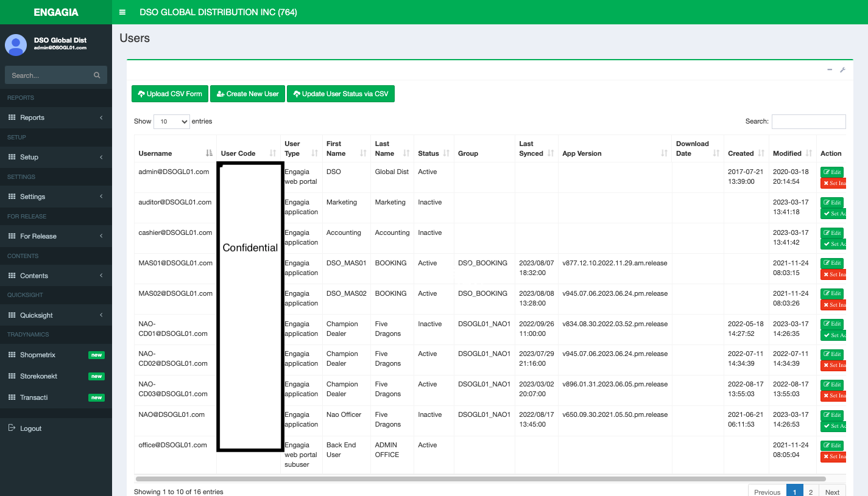The height and width of the screenshot is (496, 868).
Task: Sort table by Download Date column
Action: [697, 148]
